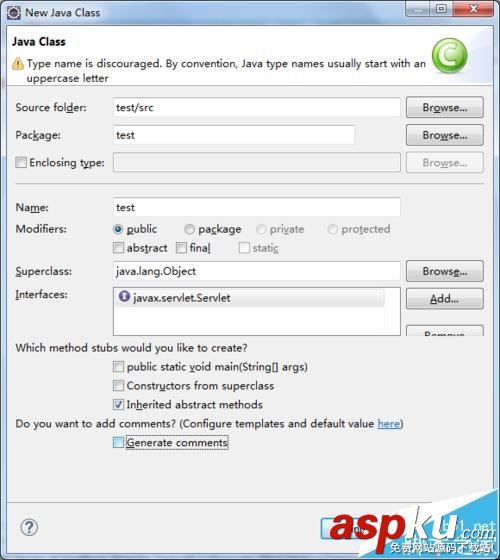Click Add to add an interface
The width and height of the screenshot is (500, 560).
coord(445,299)
